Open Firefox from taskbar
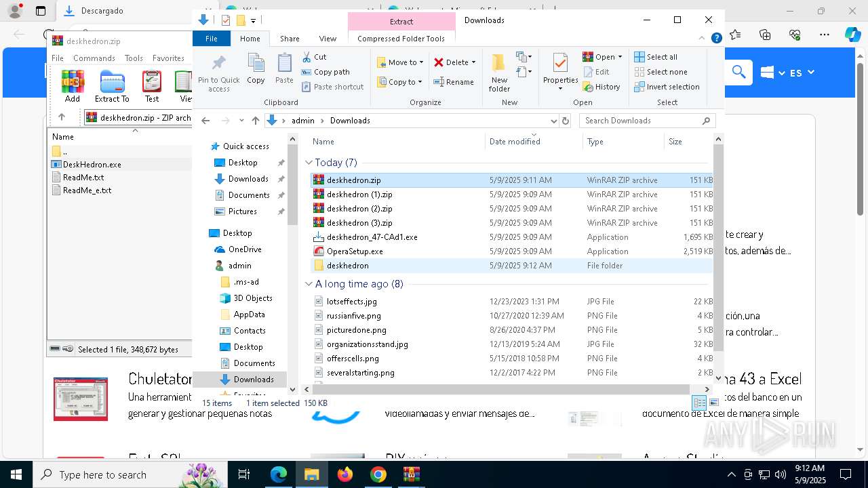The image size is (868, 488). point(345,474)
